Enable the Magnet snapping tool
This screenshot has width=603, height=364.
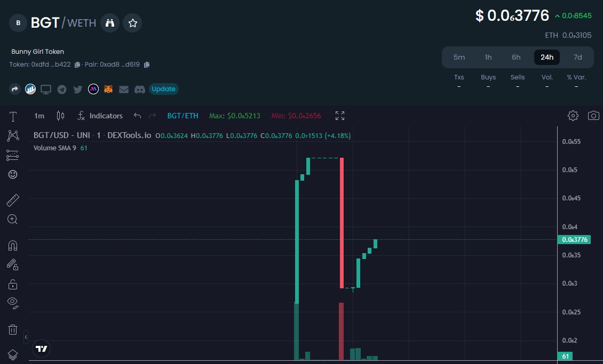point(13,246)
